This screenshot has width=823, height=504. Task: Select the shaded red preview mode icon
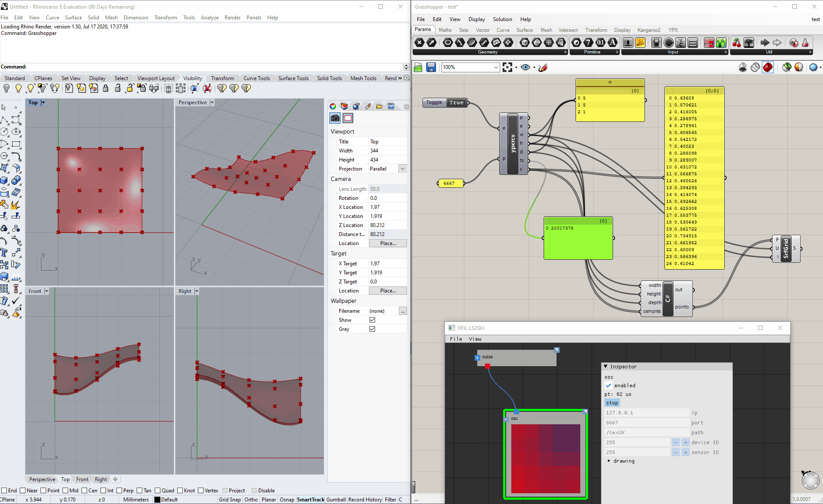(767, 67)
